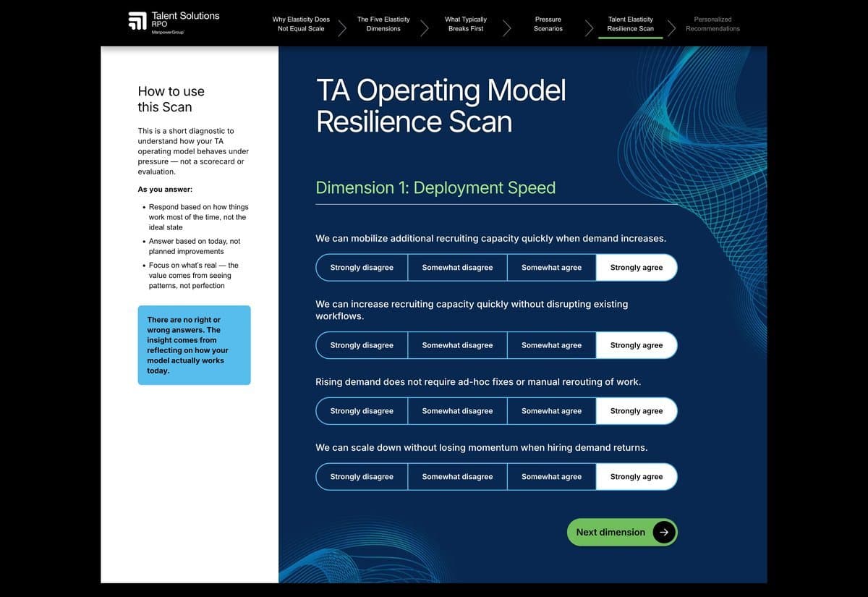Screen dimensions: 868x597
Task: Open What Typically Breaks First step
Action: (466, 24)
